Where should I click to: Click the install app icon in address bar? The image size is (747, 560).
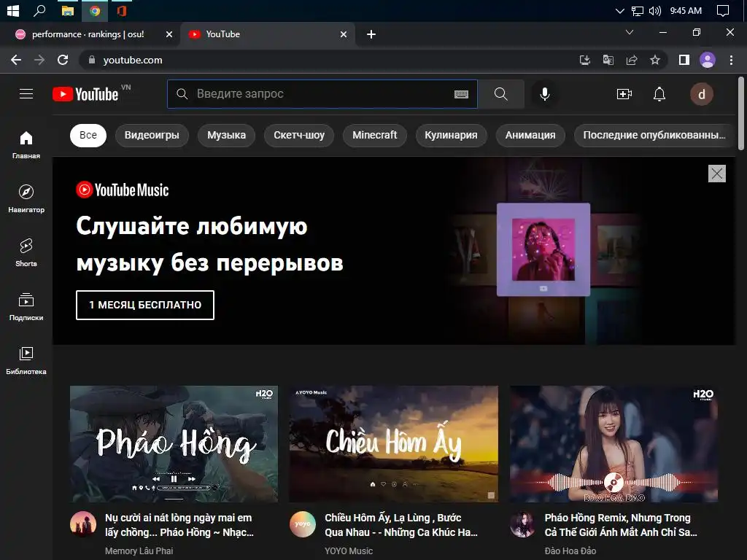(x=584, y=60)
